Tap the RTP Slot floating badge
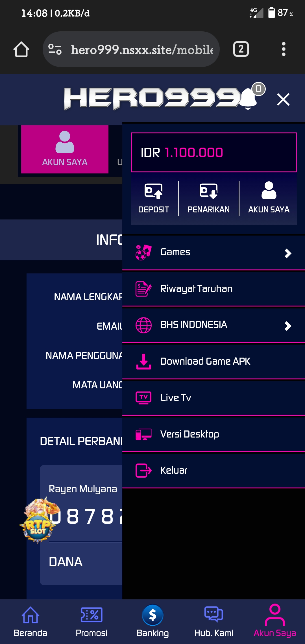The image size is (305, 644). pyautogui.click(x=38, y=521)
